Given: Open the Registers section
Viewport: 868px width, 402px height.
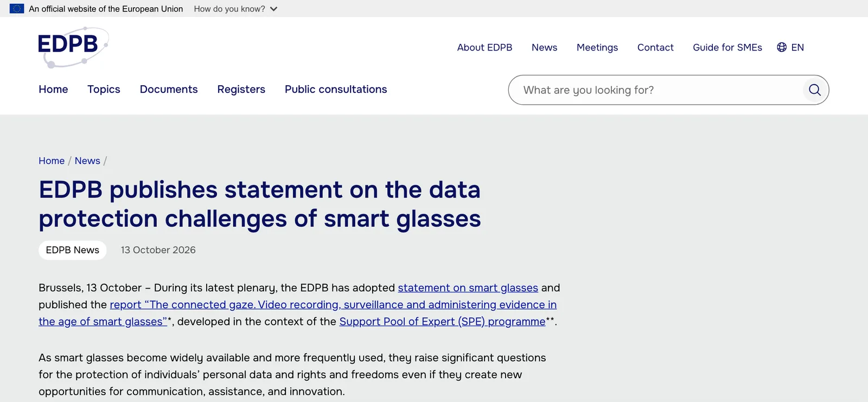Looking at the screenshot, I should (x=241, y=90).
